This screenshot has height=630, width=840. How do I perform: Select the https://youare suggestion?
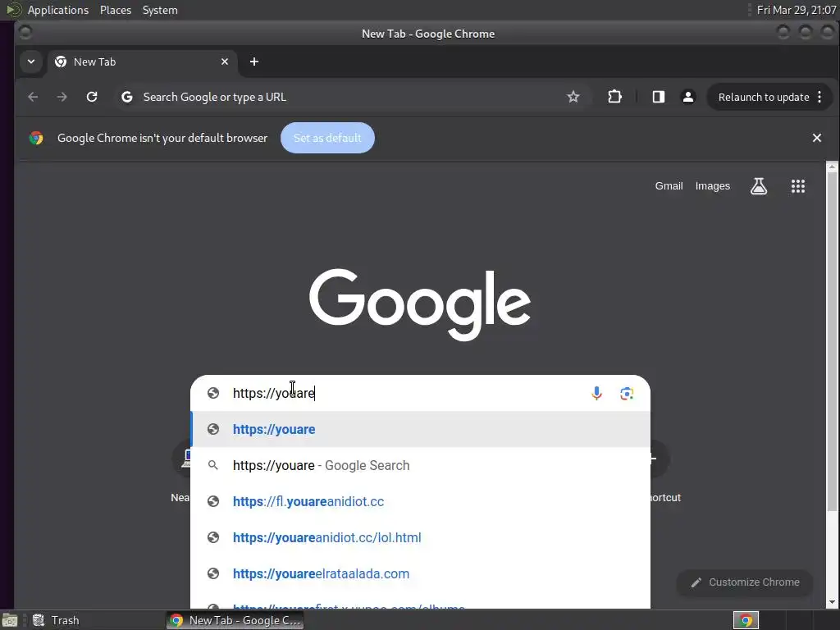(x=421, y=429)
